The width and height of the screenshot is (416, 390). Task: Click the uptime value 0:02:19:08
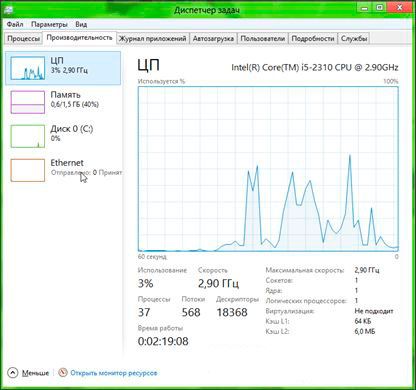(x=163, y=341)
